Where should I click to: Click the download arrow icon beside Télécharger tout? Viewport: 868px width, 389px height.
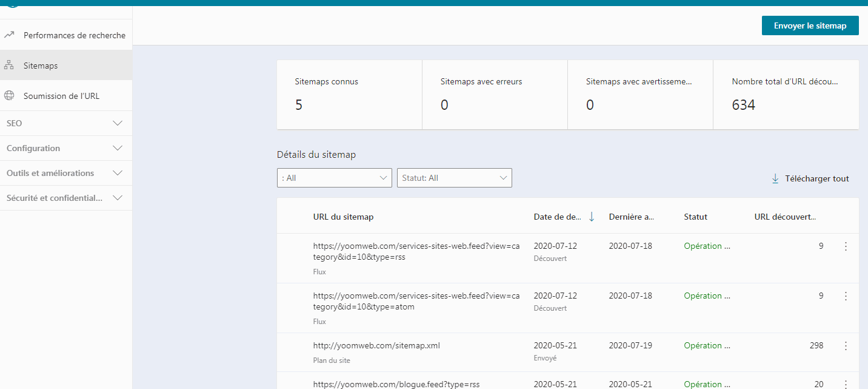coord(775,178)
